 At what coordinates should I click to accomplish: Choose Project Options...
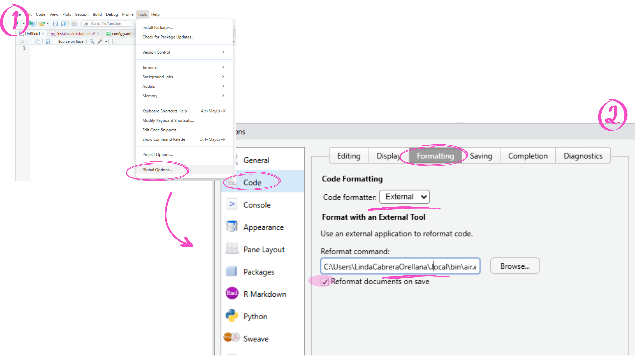(x=184, y=155)
